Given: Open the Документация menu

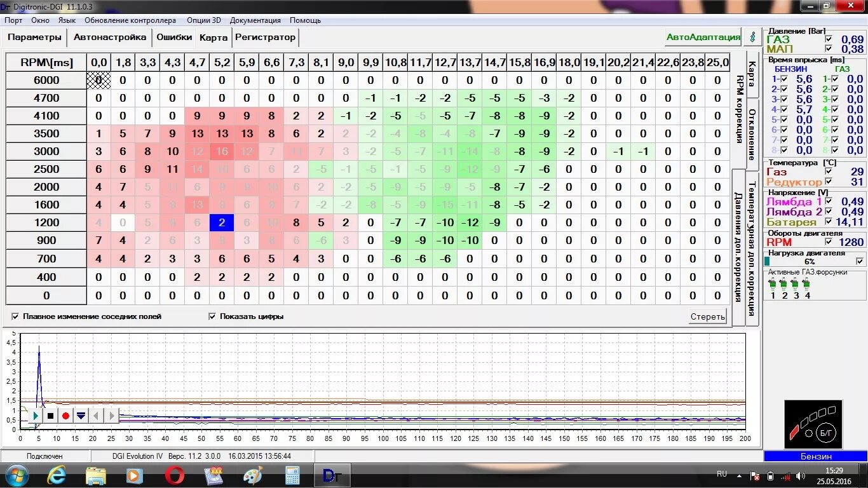Looking at the screenshot, I should coord(255,20).
